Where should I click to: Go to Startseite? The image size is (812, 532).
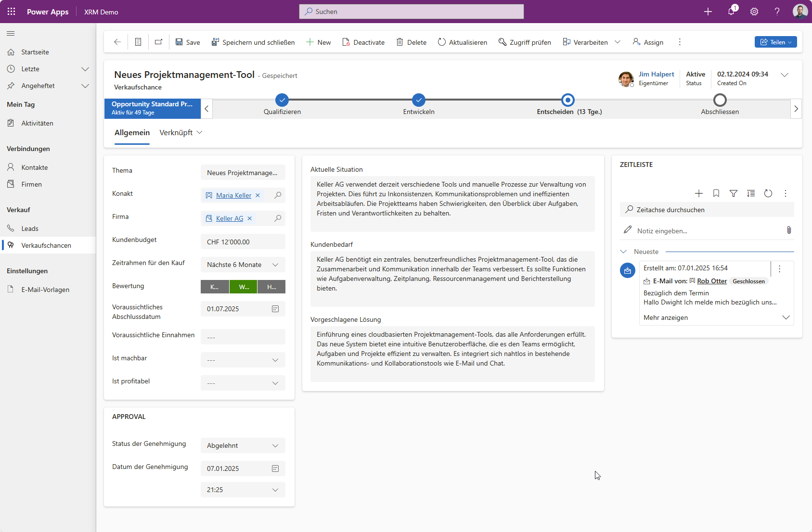(x=35, y=52)
